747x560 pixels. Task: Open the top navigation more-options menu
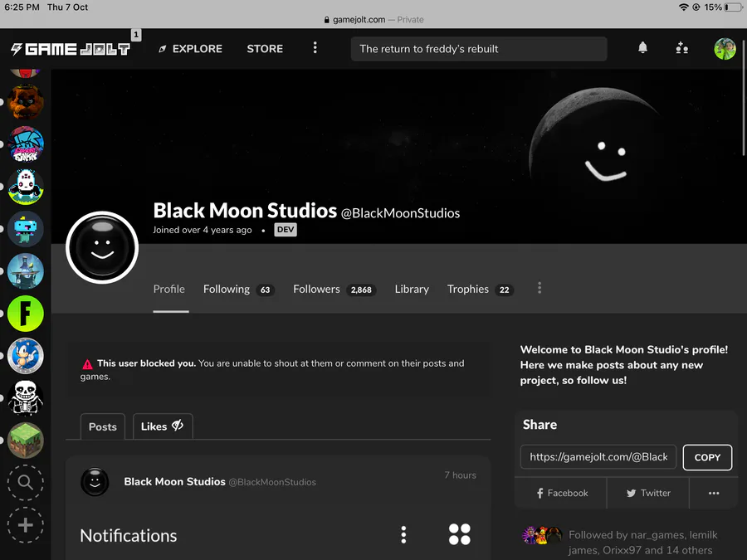315,47
